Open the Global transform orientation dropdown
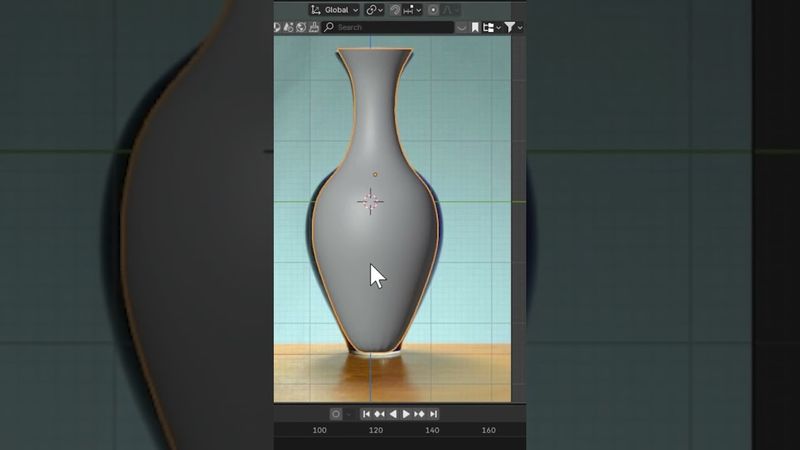 (334, 10)
